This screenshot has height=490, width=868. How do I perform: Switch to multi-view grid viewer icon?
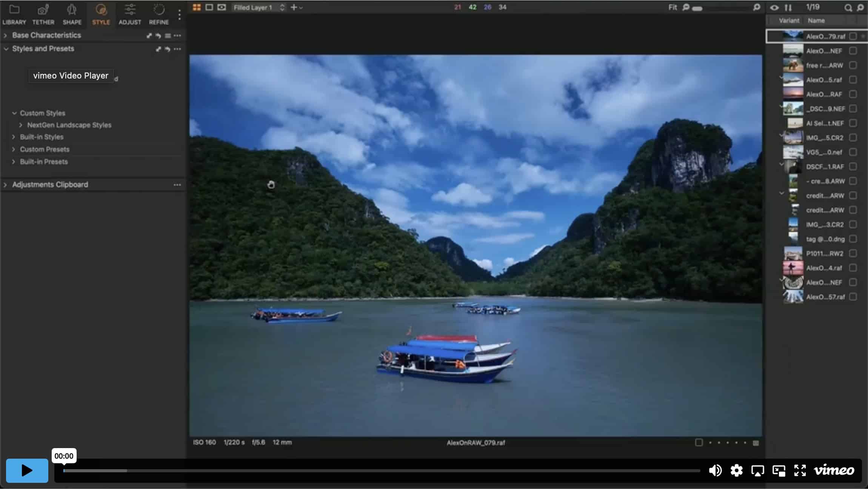coord(197,7)
